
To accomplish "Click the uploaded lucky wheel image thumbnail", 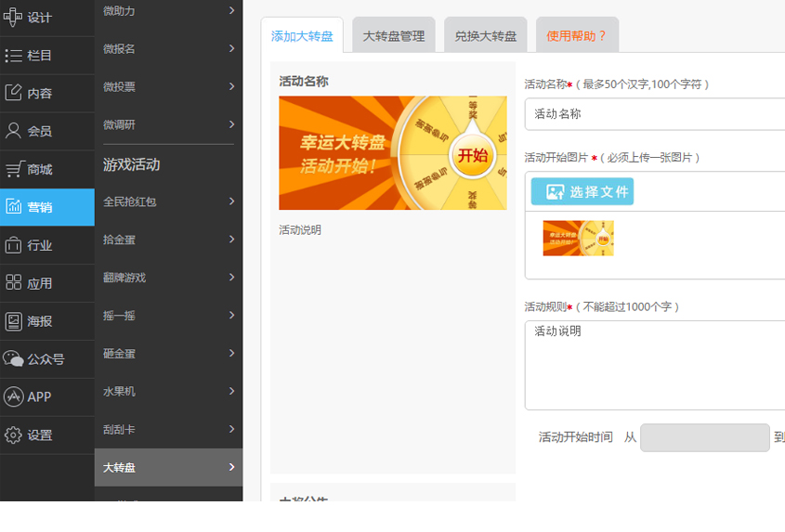I will coord(578,239).
